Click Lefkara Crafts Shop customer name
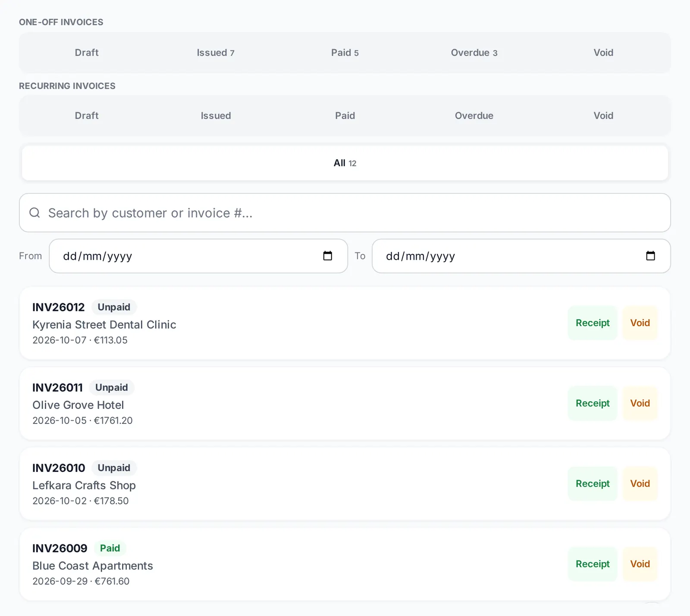 [84, 485]
